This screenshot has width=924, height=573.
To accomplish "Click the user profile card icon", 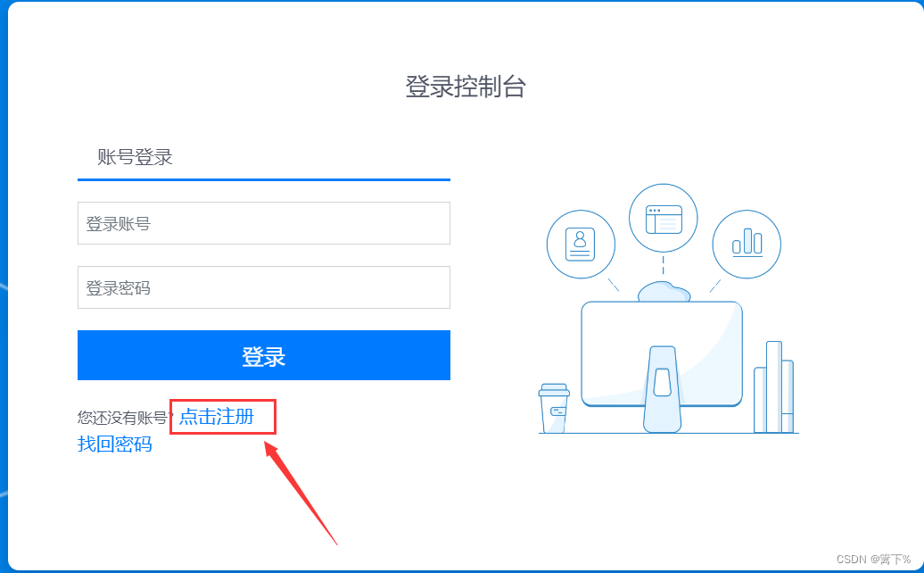I will tap(581, 244).
